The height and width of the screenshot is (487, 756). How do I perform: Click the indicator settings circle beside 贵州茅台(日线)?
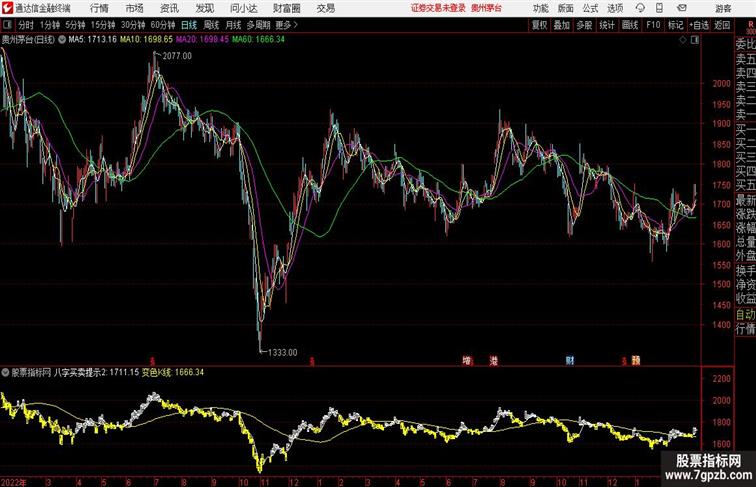click(x=62, y=40)
